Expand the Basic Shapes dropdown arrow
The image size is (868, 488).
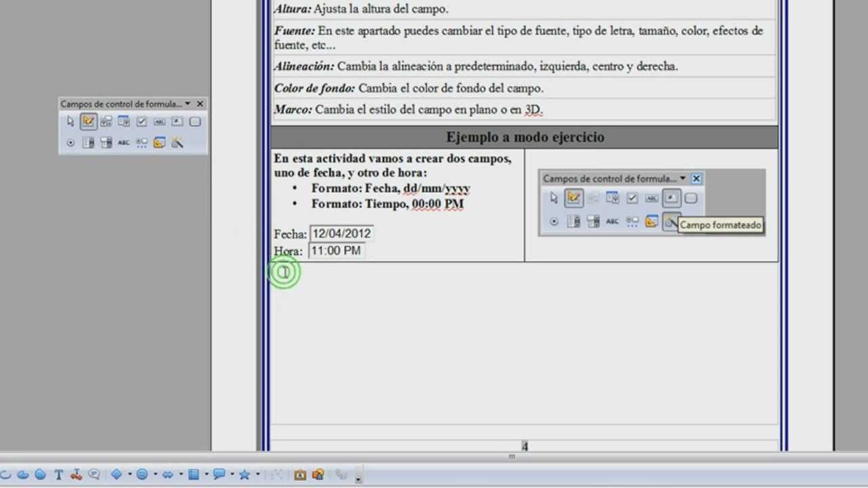[x=129, y=474]
